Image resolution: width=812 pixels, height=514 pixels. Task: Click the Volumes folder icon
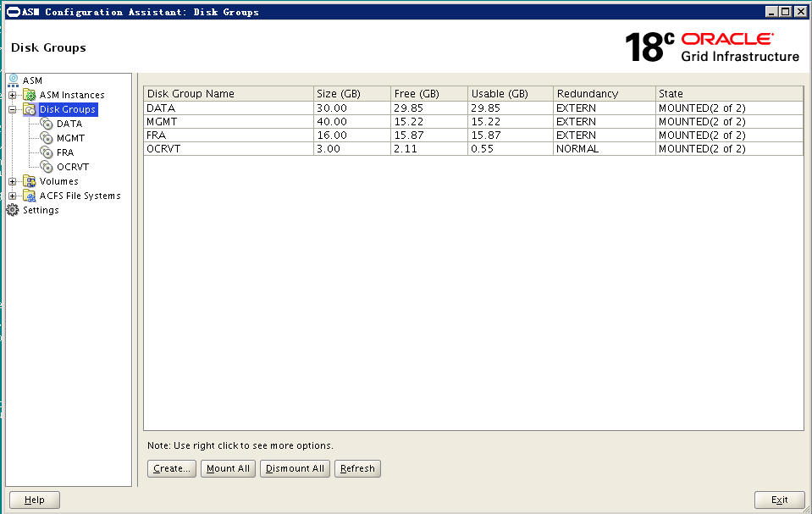point(30,181)
